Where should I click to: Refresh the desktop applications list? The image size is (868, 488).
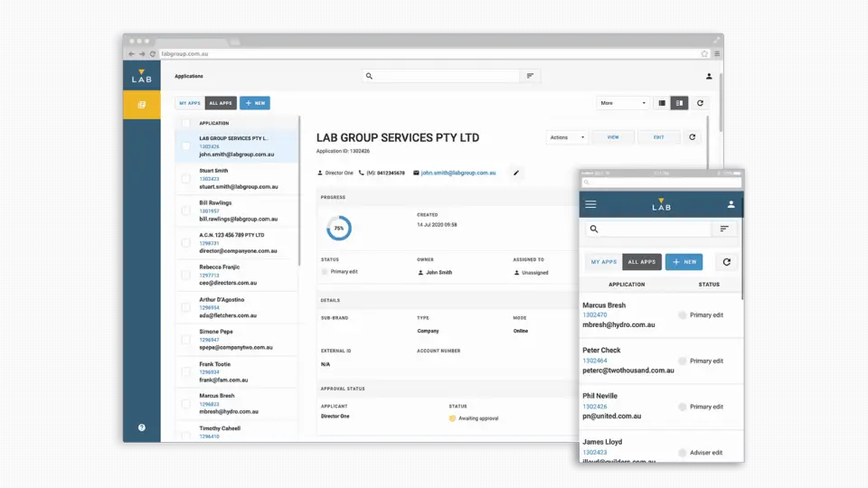[x=700, y=103]
